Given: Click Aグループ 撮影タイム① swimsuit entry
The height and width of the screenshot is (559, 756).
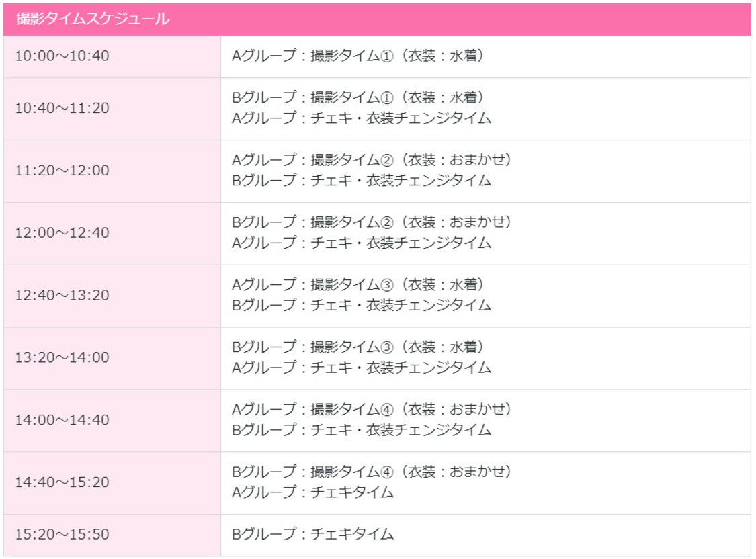Looking at the screenshot, I should pos(358,56).
